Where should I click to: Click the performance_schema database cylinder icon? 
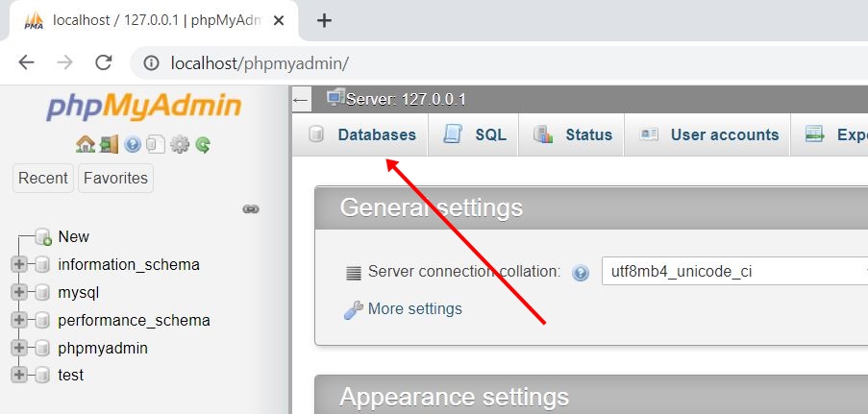pos(42,320)
